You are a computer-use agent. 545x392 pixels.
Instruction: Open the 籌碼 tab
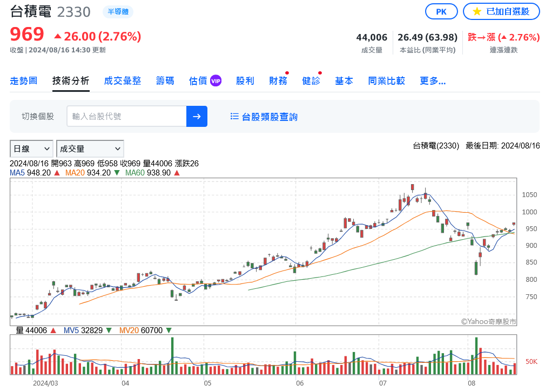pyautogui.click(x=165, y=80)
